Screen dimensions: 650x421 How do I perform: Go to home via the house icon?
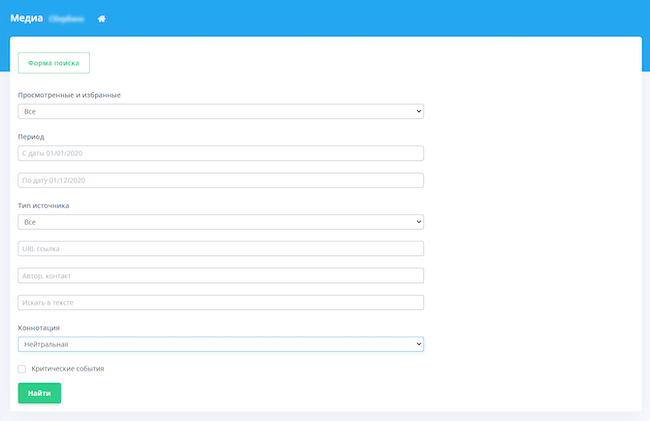[102, 19]
